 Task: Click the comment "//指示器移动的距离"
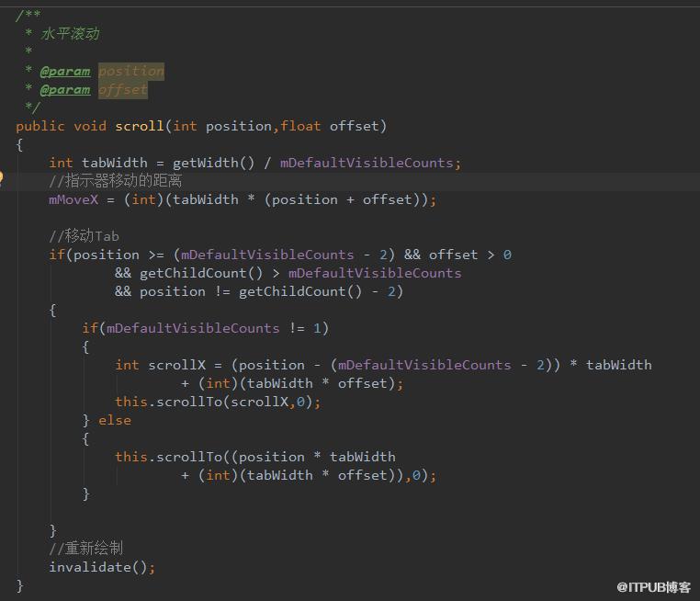(x=115, y=181)
